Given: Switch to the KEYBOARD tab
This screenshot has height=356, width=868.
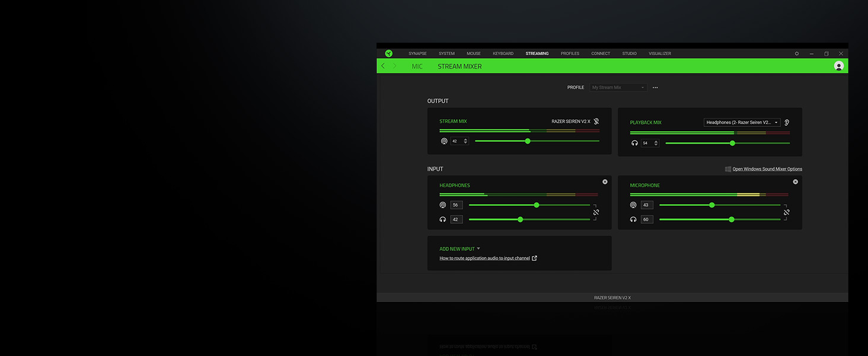Looking at the screenshot, I should (x=503, y=53).
